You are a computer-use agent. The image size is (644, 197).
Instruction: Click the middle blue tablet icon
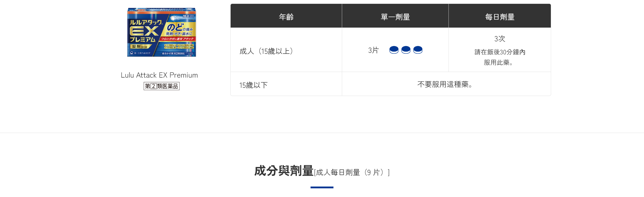[406, 50]
